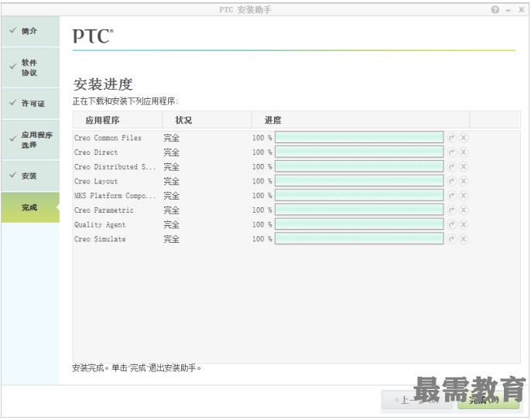Cancel icon for Creo Layout row
This screenshot has height=420, width=531.
(x=463, y=181)
